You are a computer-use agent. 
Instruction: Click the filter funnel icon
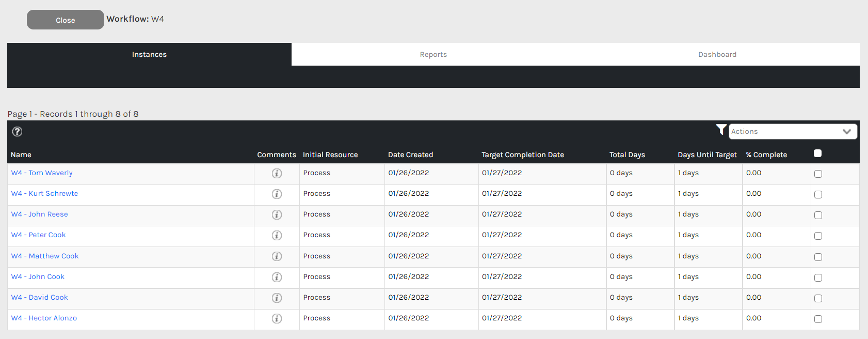click(x=721, y=130)
